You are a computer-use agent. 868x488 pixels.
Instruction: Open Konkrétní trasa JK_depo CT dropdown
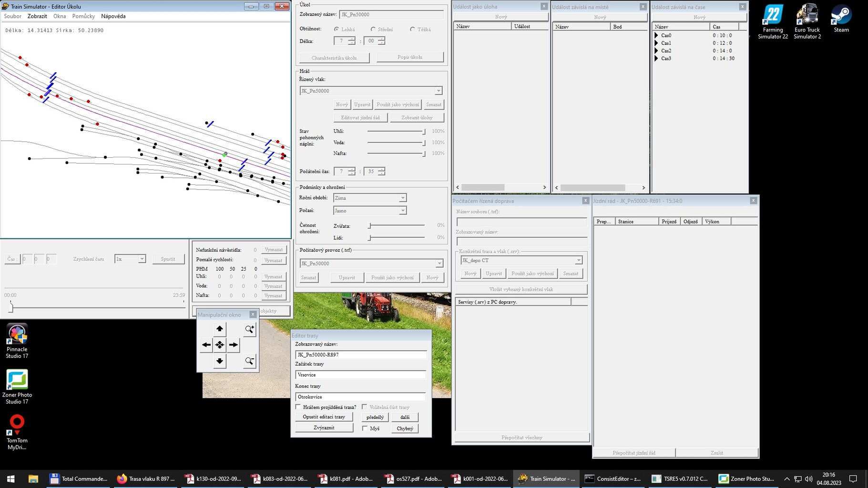578,260
